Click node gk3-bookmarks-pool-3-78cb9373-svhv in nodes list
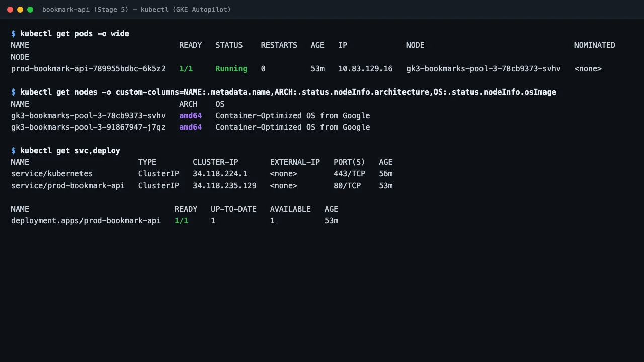Image resolution: width=644 pixels, height=362 pixels. (x=88, y=116)
